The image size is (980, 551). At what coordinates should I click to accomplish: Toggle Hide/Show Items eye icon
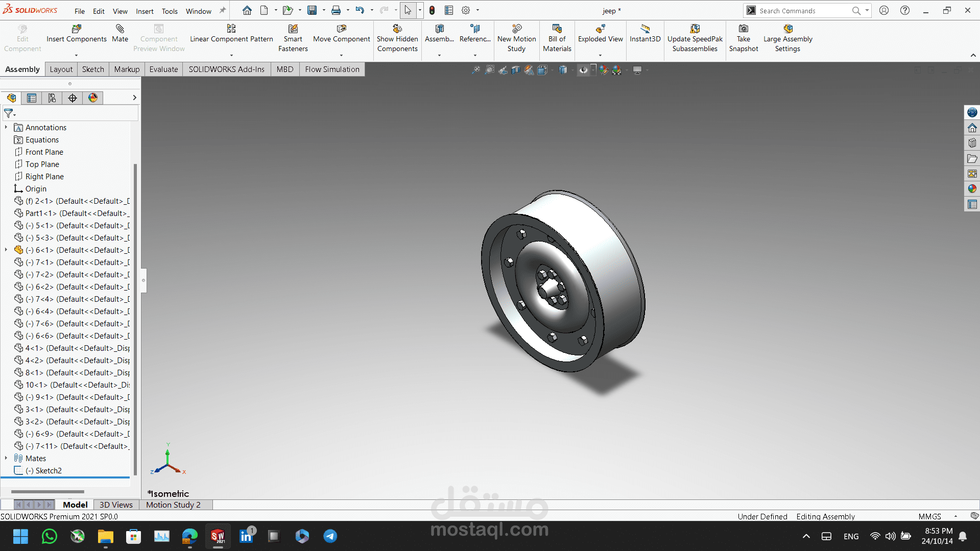(x=583, y=70)
